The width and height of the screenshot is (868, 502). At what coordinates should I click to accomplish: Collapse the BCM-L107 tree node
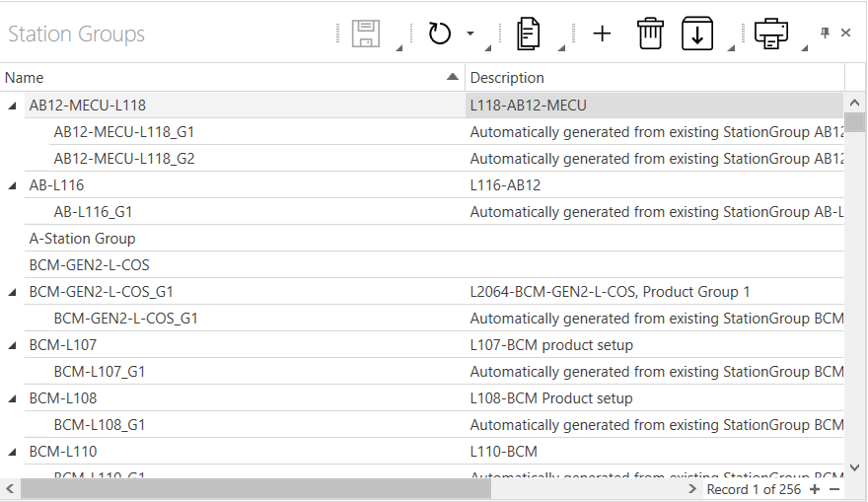12,345
